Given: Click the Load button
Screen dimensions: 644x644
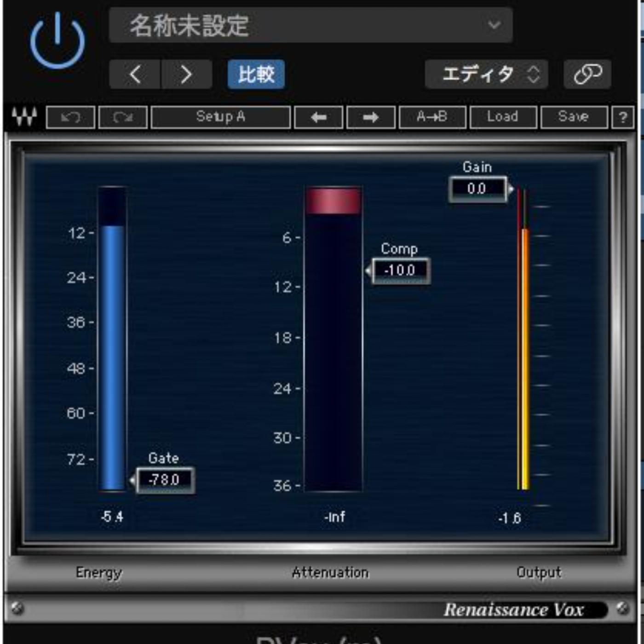Looking at the screenshot, I should coord(503,117).
